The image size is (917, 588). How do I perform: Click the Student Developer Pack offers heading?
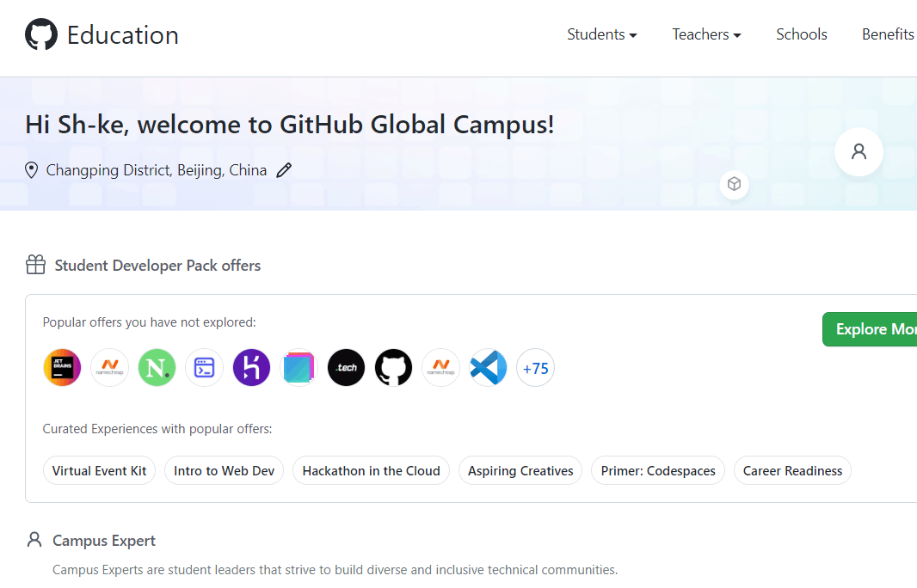[x=158, y=266]
